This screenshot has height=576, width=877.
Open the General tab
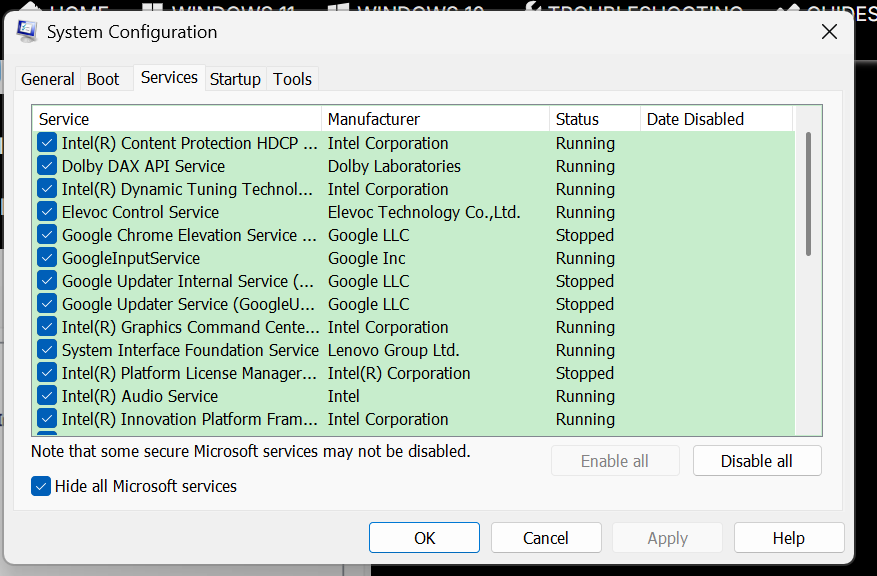click(x=47, y=78)
